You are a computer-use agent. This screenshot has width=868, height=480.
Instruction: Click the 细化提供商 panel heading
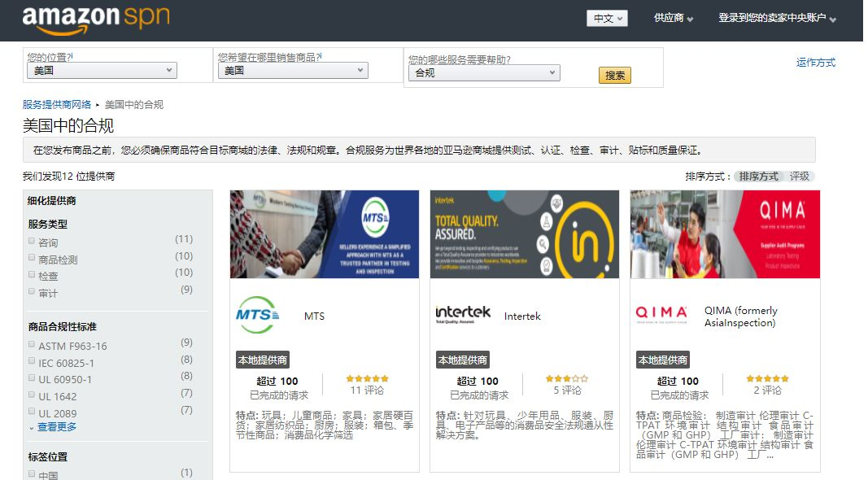[51, 201]
